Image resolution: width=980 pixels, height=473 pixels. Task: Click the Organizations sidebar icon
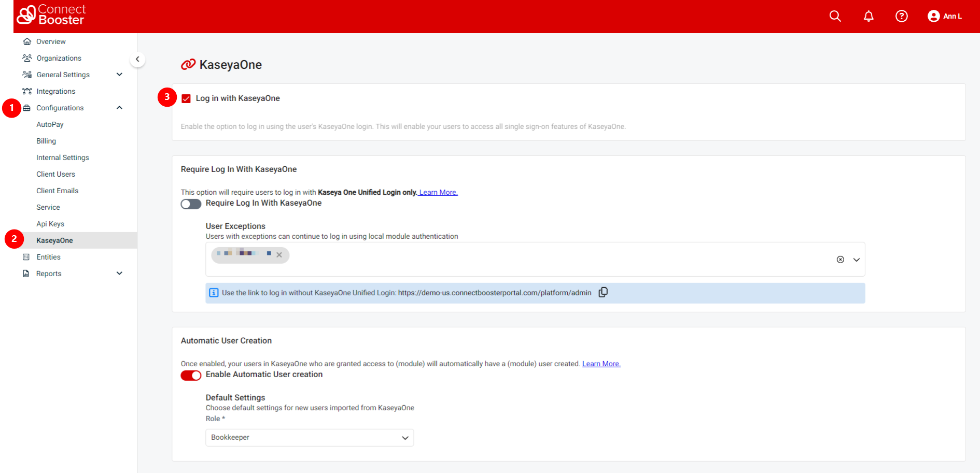(x=27, y=58)
